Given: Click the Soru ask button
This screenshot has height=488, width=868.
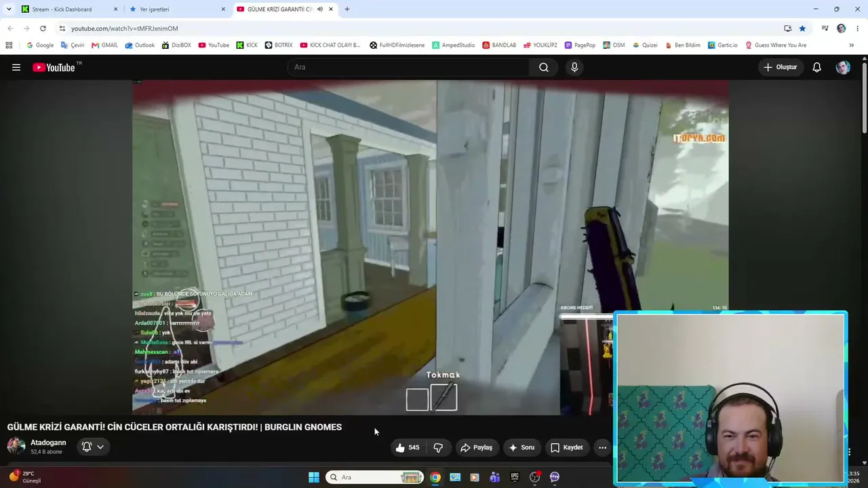Looking at the screenshot, I should coord(521,447).
